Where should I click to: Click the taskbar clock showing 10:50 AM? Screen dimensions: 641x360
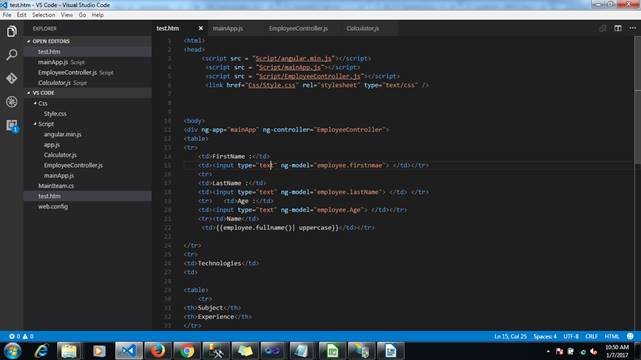[x=617, y=351]
